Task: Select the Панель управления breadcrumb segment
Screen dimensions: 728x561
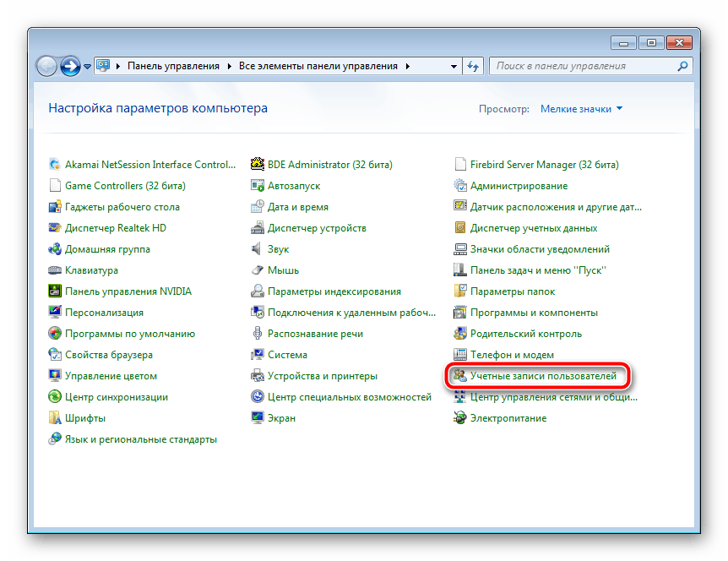Action: click(x=172, y=66)
